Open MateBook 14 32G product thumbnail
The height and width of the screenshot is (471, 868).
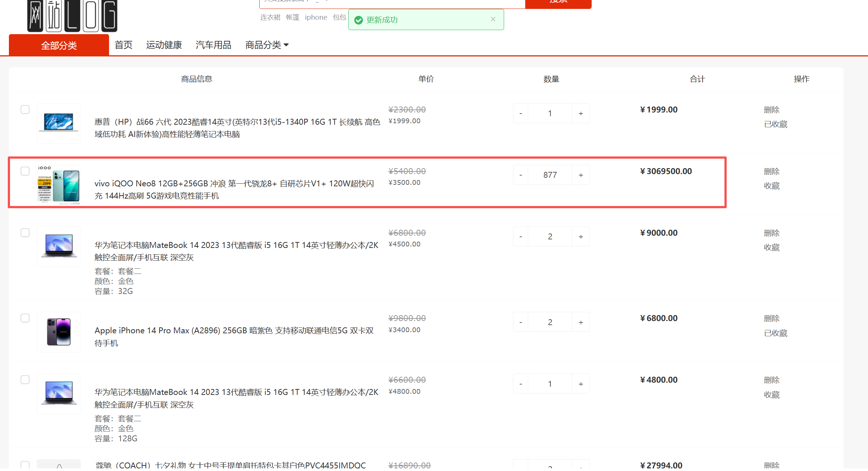pos(59,246)
